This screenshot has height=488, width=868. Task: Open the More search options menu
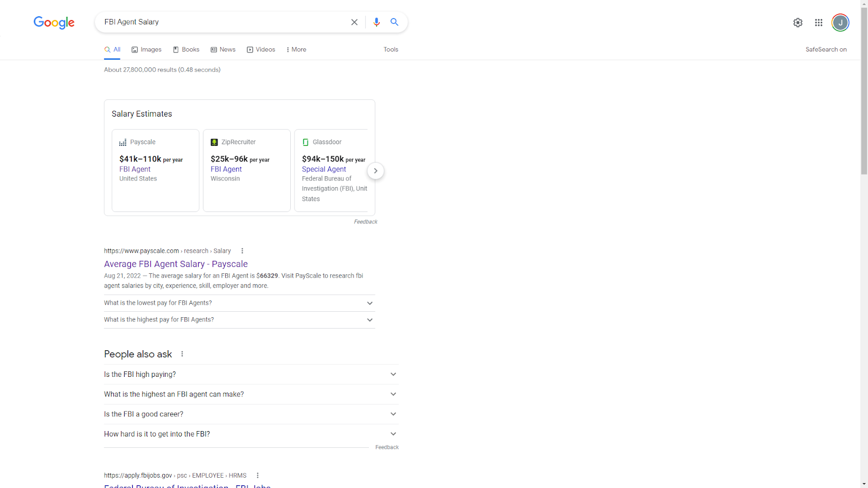click(x=296, y=49)
